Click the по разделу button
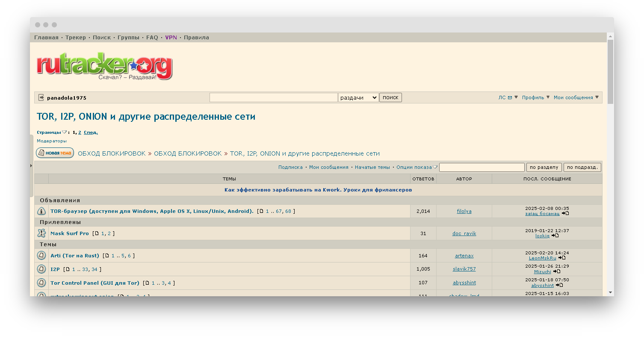The image size is (644, 339). tap(544, 167)
